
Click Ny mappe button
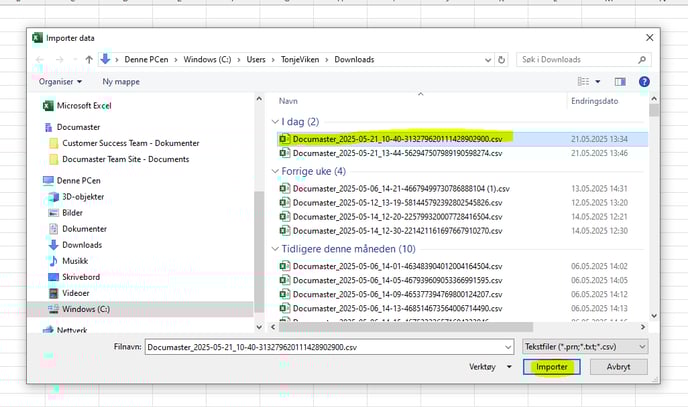(121, 82)
